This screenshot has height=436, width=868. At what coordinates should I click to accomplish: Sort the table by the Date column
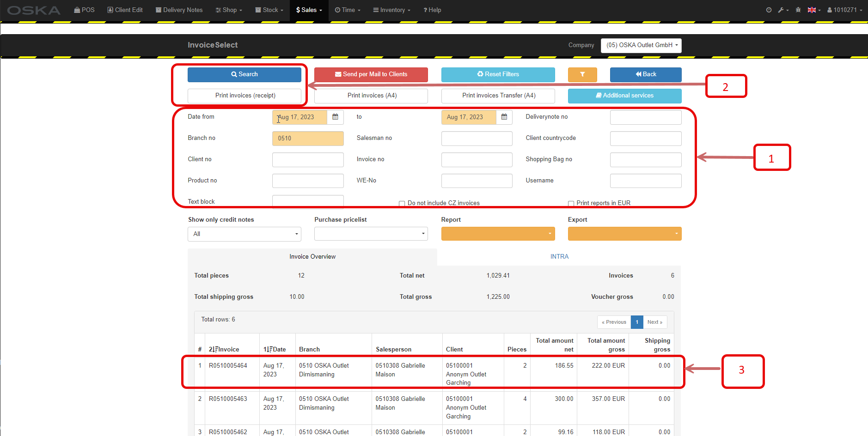275,349
